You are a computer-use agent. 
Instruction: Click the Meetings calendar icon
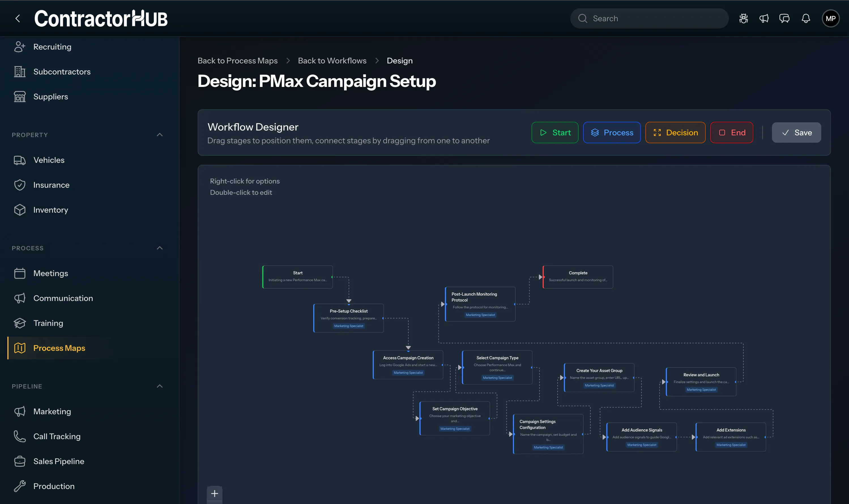tap(20, 274)
